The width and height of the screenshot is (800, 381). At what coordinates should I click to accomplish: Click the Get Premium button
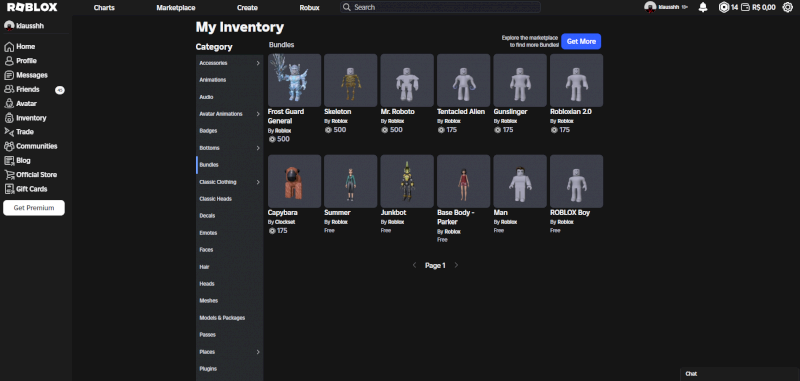34,208
